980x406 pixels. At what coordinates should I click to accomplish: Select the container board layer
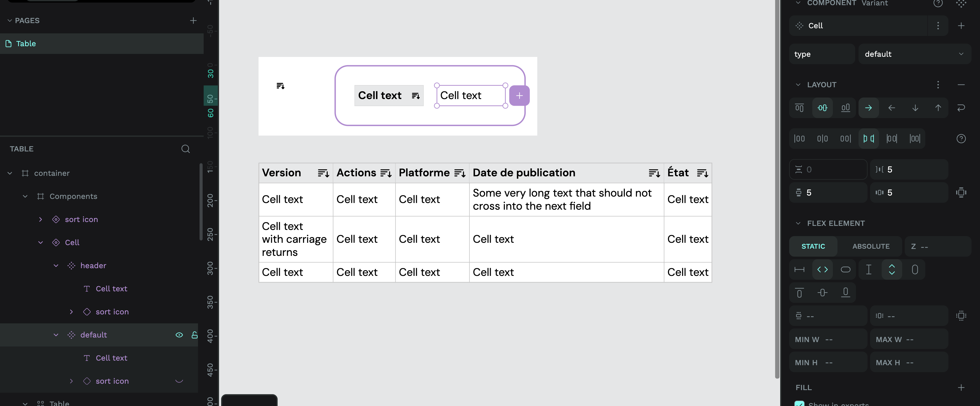52,173
